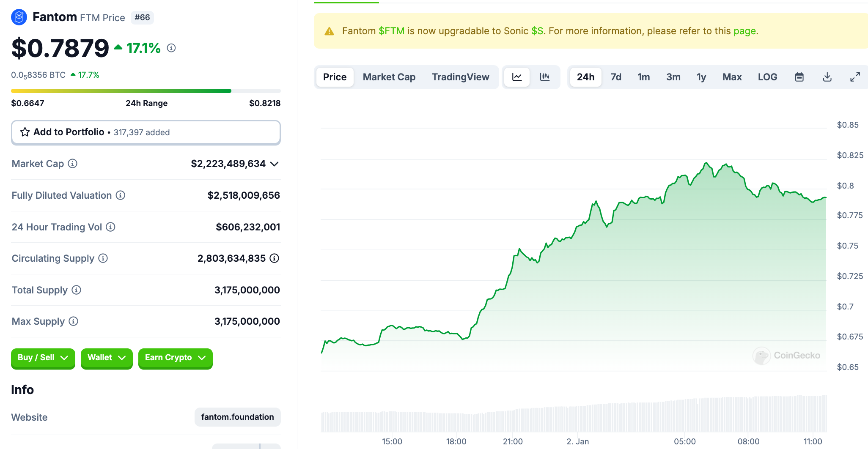Open the Wallet dropdown

(x=107, y=358)
